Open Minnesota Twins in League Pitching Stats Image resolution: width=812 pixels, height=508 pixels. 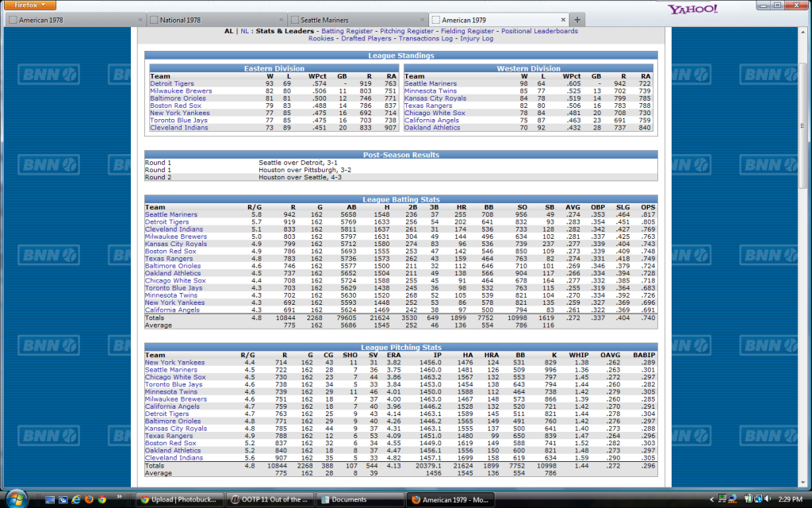point(171,392)
